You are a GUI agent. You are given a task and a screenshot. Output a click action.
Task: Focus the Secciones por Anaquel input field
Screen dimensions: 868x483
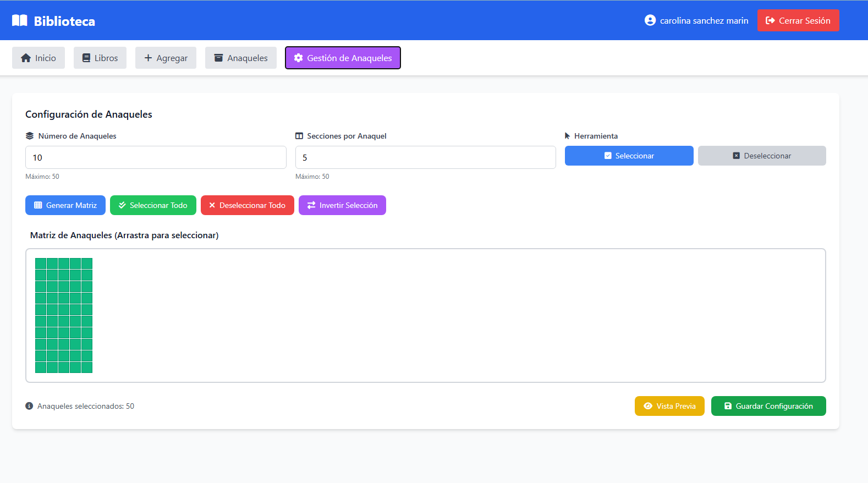pyautogui.click(x=425, y=157)
